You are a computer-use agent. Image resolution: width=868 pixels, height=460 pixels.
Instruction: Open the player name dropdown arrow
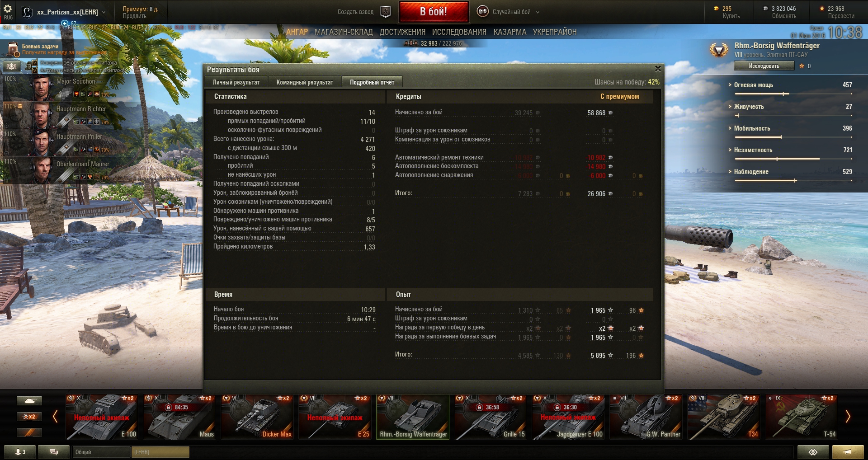click(104, 12)
